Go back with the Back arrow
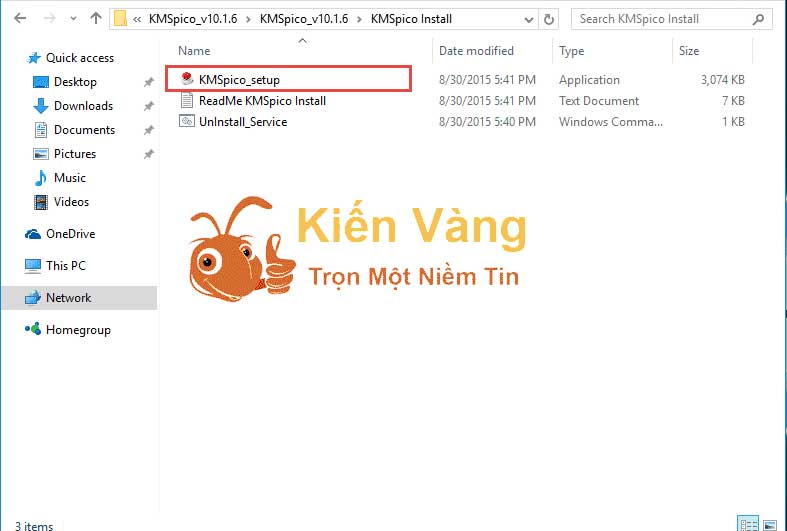Viewport: 787px width, 531px height. tap(20, 19)
